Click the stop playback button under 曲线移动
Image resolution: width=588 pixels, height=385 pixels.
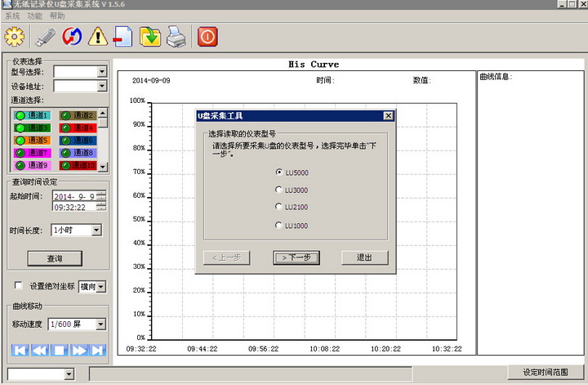click(59, 351)
